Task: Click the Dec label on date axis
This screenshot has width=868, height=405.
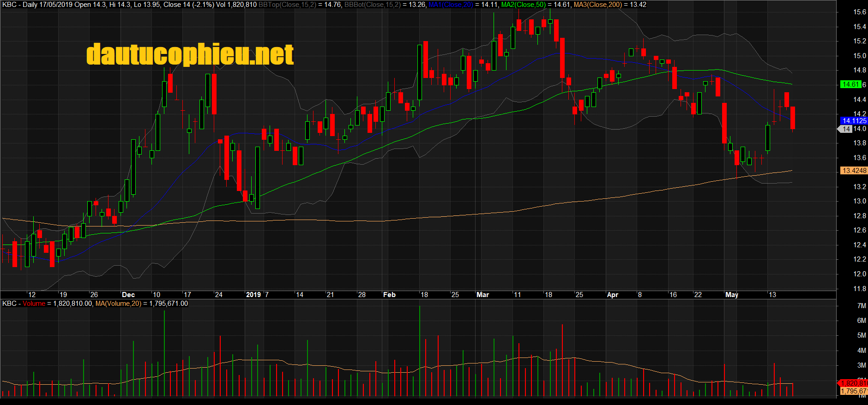Action: click(128, 295)
